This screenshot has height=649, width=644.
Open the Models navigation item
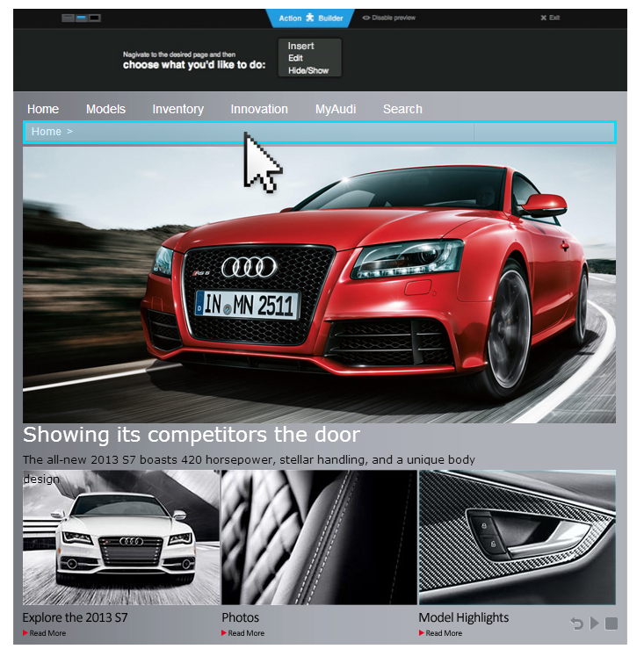point(105,109)
